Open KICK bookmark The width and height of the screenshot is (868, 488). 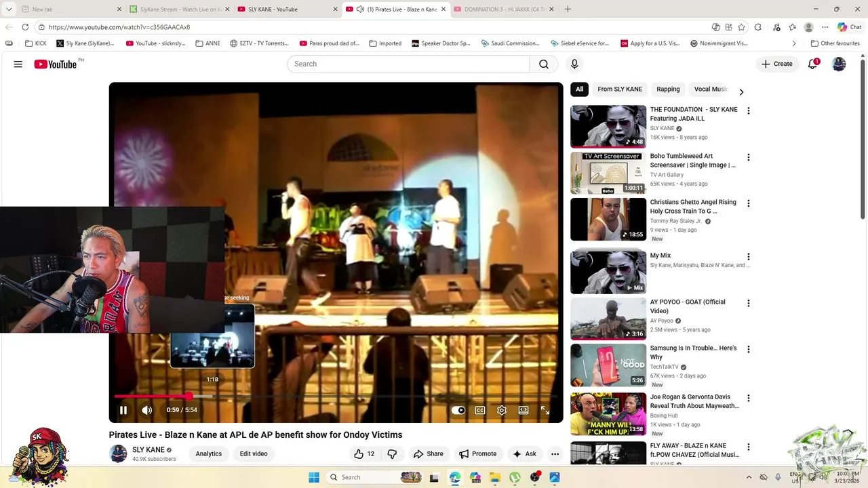(35, 43)
